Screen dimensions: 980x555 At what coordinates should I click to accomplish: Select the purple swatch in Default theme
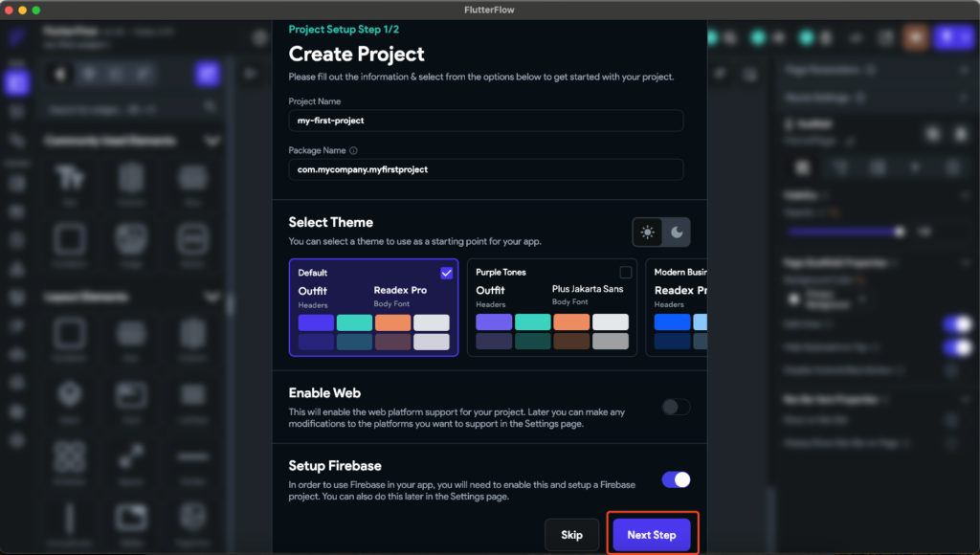point(315,323)
